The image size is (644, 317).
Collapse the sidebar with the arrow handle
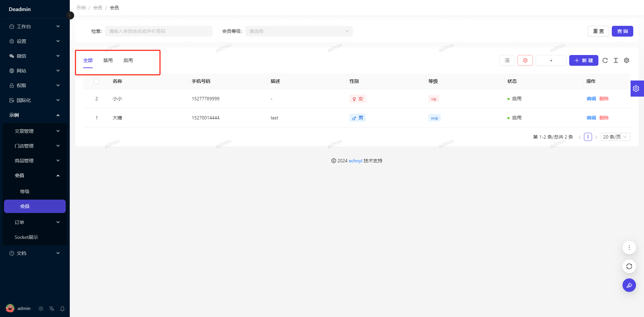pyautogui.click(x=70, y=15)
